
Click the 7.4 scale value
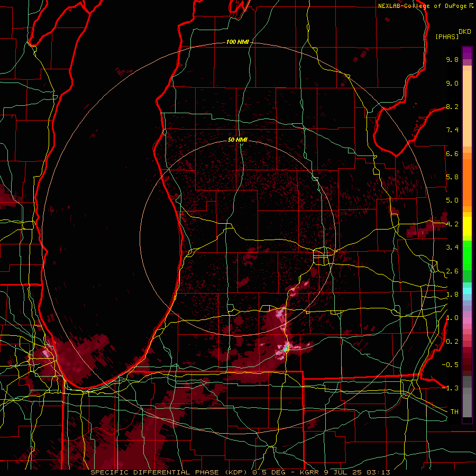(x=452, y=130)
